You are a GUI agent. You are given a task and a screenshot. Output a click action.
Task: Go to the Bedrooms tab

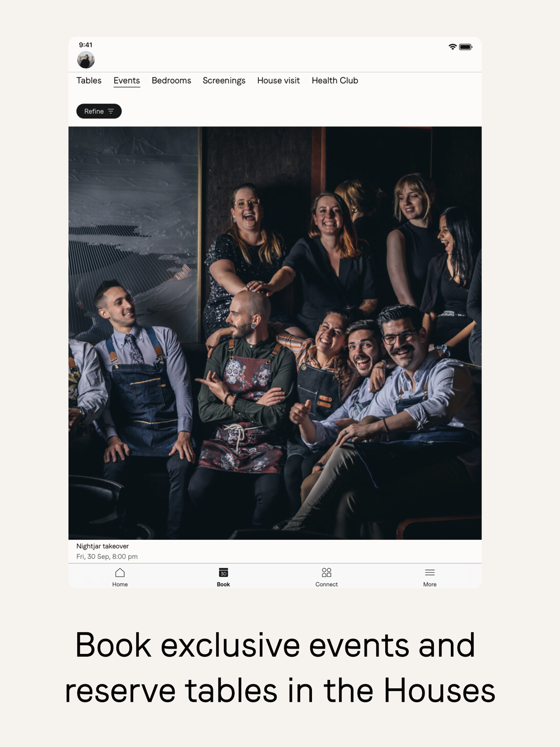click(171, 81)
